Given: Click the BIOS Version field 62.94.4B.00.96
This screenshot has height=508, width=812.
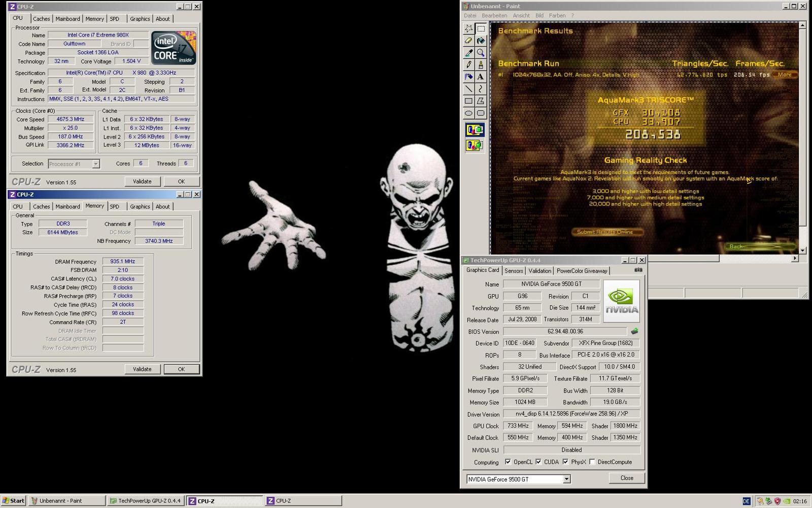Looking at the screenshot, I should [565, 331].
